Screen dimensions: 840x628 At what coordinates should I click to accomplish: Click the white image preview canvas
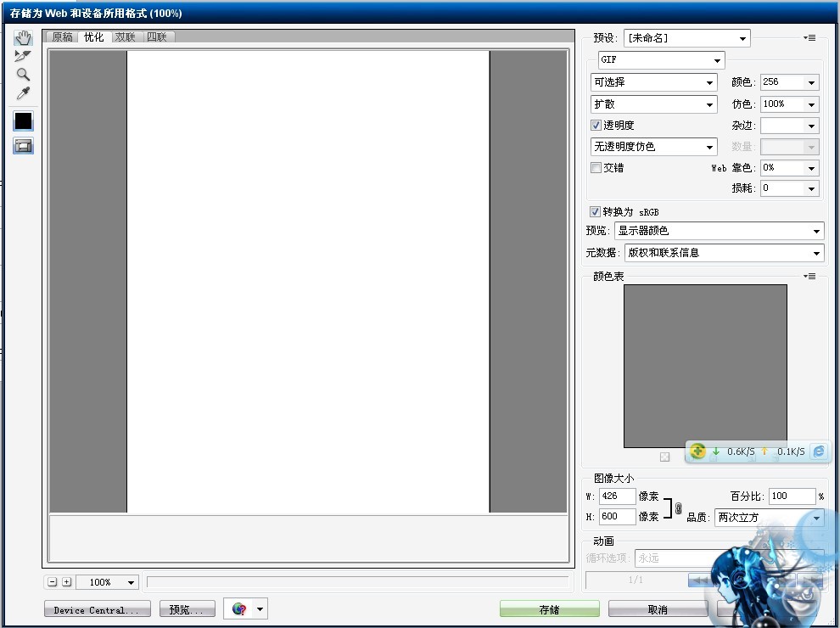pyautogui.click(x=308, y=281)
